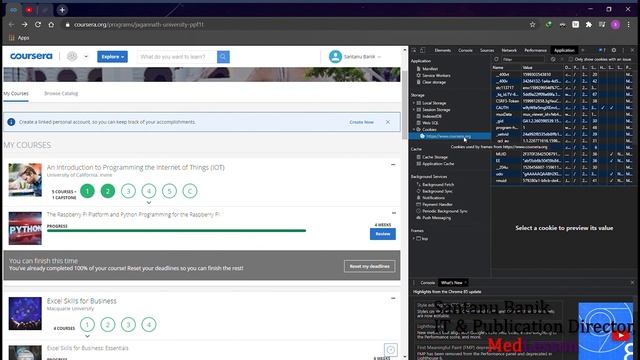Clear all cookies icon

(x=553, y=60)
